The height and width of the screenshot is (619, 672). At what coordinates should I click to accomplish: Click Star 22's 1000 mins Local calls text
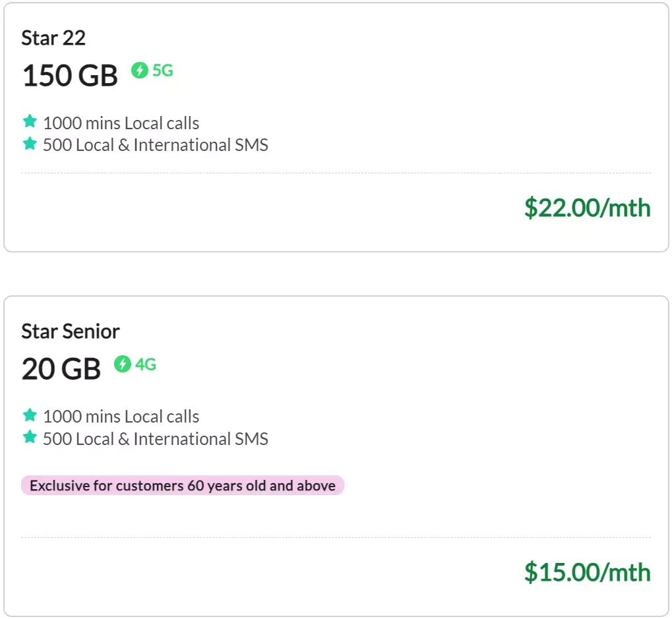121,123
